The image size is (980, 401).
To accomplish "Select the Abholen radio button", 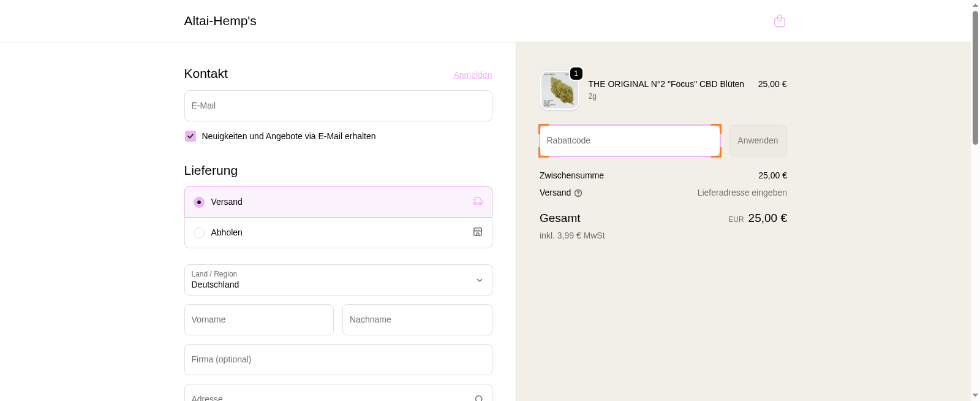I will [199, 232].
